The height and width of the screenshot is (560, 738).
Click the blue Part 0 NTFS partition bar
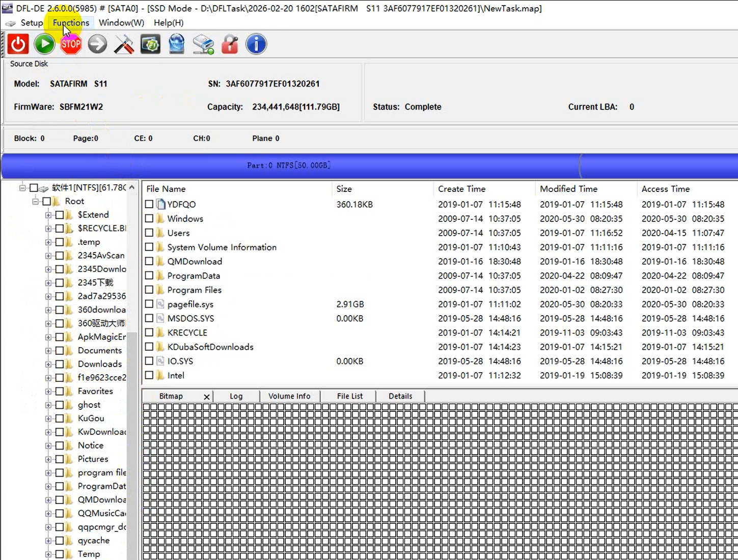289,165
